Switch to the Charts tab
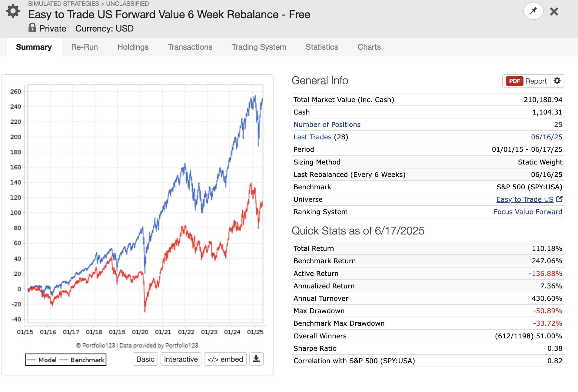This screenshot has width=578, height=392. pos(369,47)
